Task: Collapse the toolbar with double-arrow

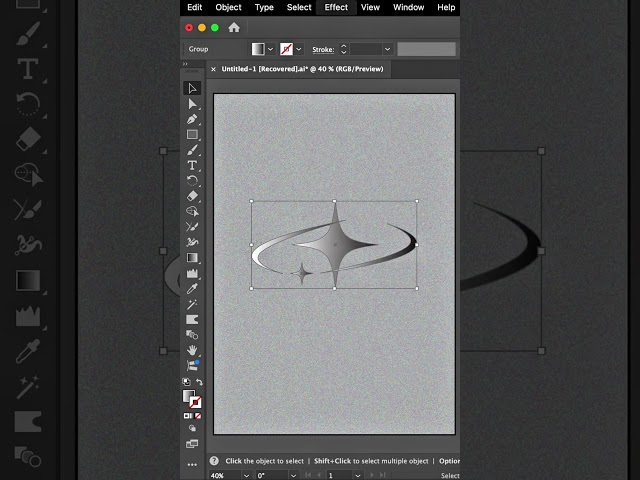Action: 185,64
